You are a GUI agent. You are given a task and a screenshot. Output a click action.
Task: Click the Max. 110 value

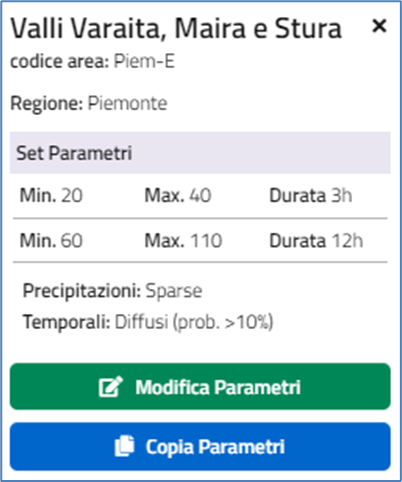[183, 240]
